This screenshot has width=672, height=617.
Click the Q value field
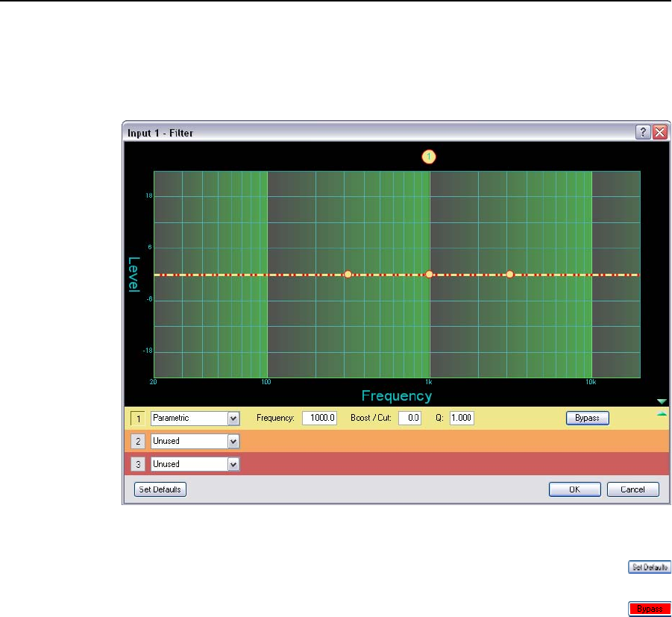[x=462, y=419]
